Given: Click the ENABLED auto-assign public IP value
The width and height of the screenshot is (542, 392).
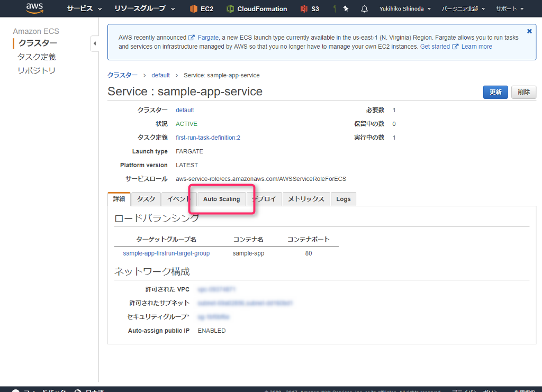Looking at the screenshot, I should [212, 331].
